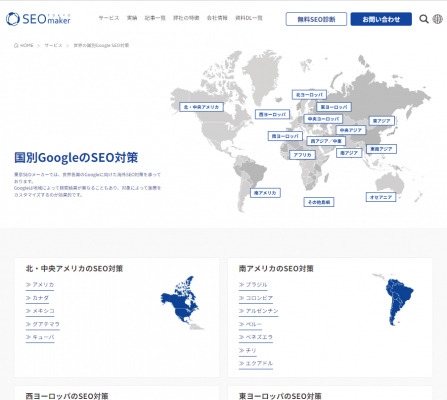Click the 無料SEO診断 button
The image size is (447, 400).
[x=316, y=19]
